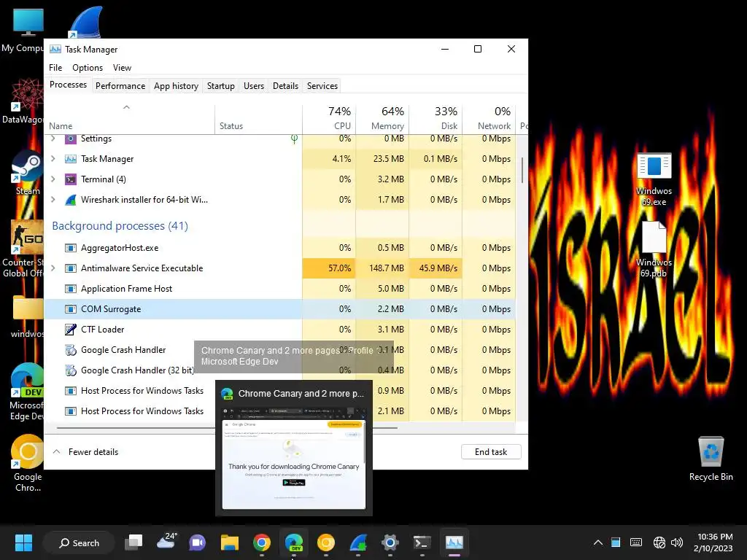Expand Antimalware Service Executable row
Viewport: 747px width, 560px height.
(x=53, y=268)
